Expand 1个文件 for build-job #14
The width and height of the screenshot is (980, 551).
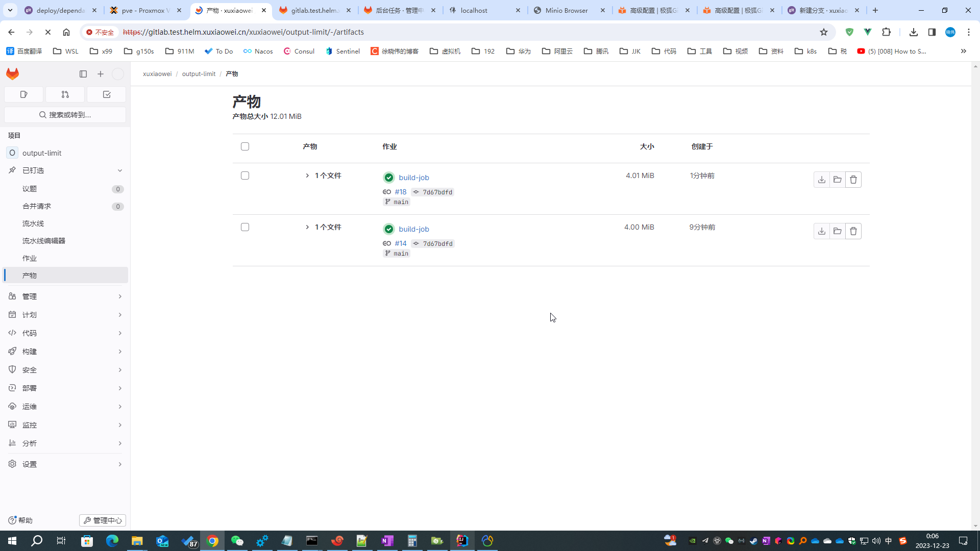coord(307,227)
